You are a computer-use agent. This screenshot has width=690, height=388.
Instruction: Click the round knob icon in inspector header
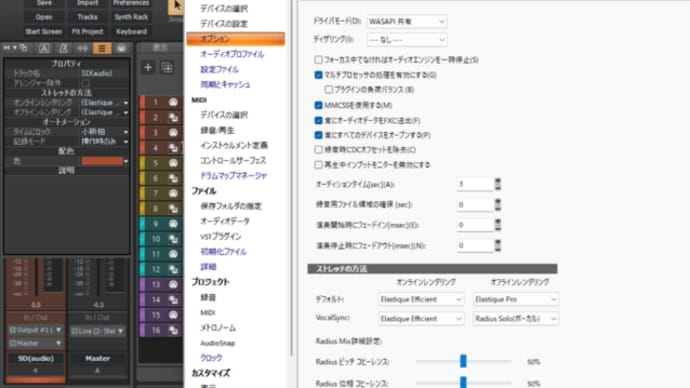point(121,48)
